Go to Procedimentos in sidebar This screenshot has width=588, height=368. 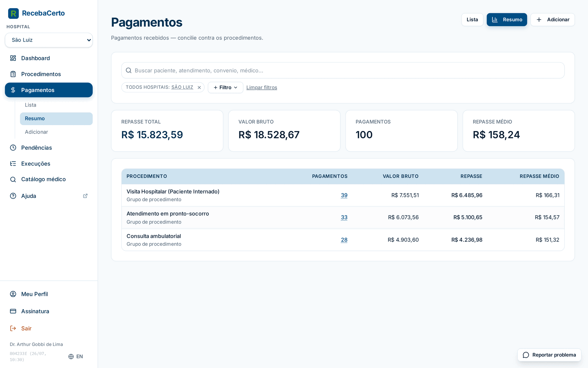pos(49,74)
